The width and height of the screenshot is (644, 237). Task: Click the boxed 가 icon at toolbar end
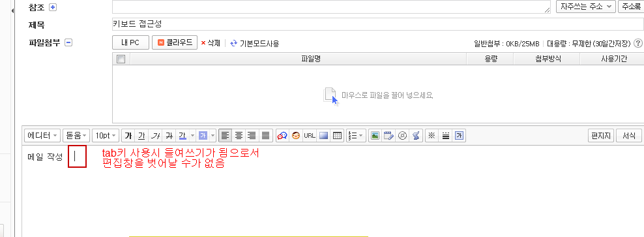point(459,135)
